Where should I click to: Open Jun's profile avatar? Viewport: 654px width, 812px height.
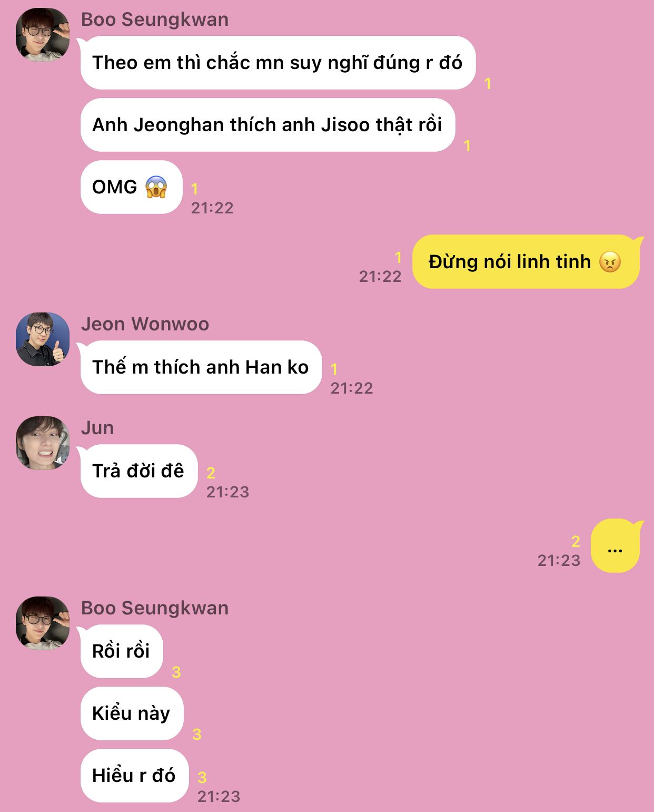[43, 443]
